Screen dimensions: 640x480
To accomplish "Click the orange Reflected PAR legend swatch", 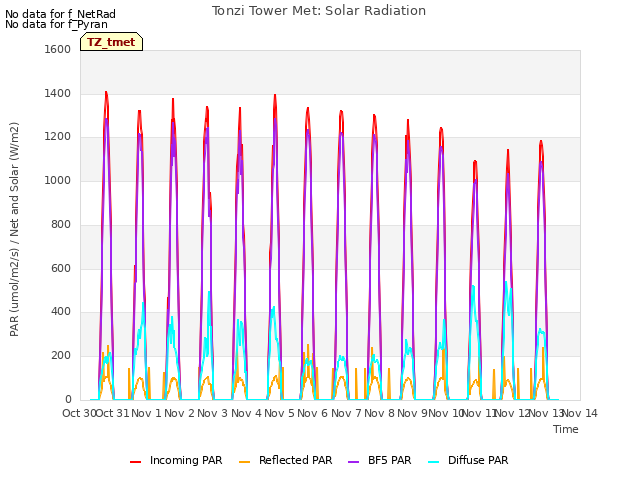I will click(x=244, y=462).
